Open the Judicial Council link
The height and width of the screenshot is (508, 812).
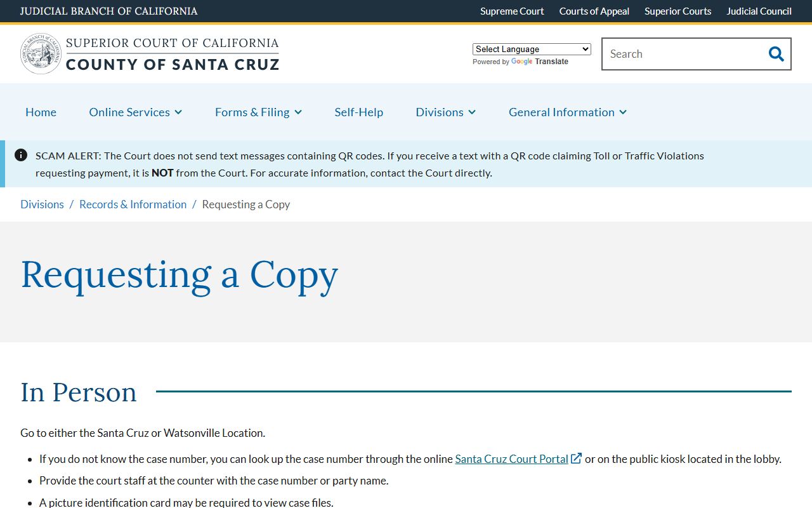point(759,11)
